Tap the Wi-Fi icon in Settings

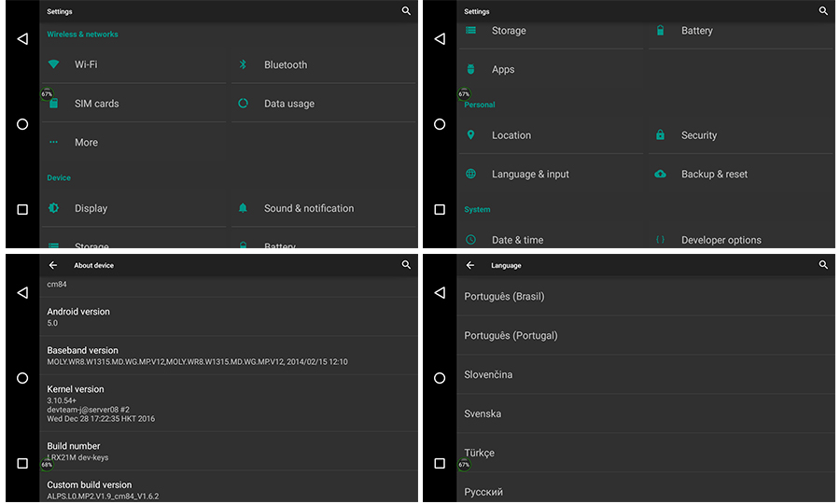(x=54, y=64)
